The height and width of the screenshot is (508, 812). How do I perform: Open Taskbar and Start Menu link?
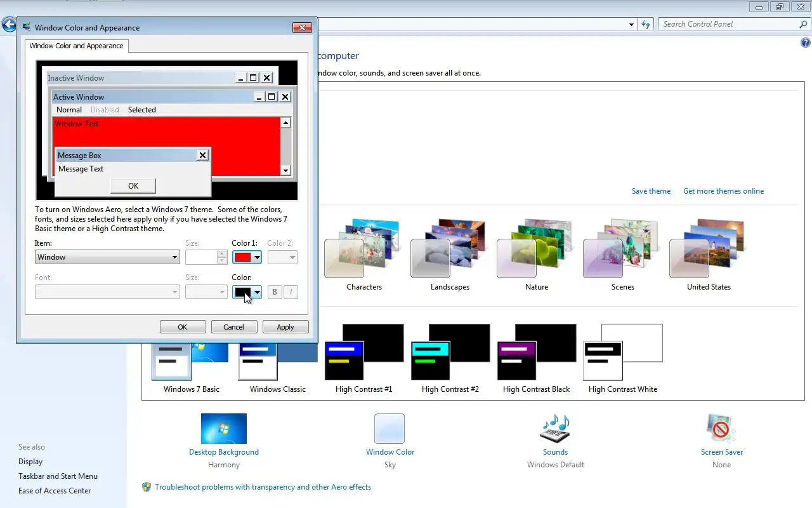click(x=58, y=476)
